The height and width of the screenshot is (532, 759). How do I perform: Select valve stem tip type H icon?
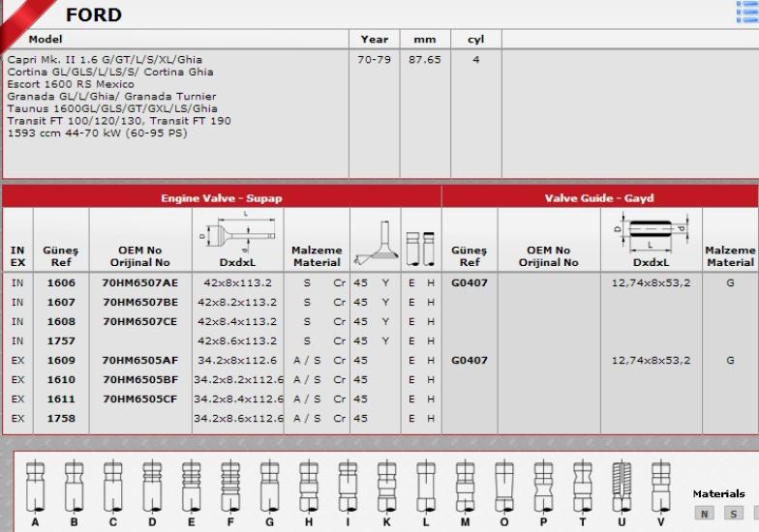click(x=308, y=487)
